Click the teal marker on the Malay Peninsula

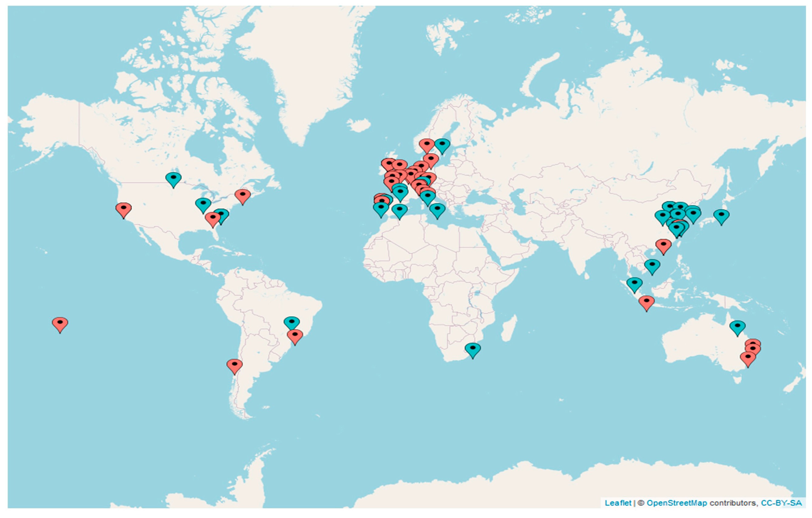[x=634, y=284]
